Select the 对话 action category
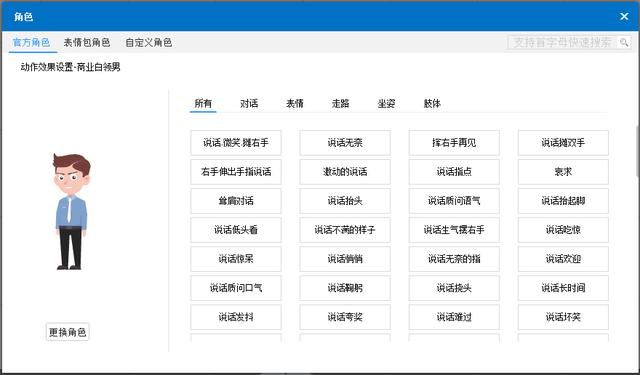640x375 pixels. (249, 103)
